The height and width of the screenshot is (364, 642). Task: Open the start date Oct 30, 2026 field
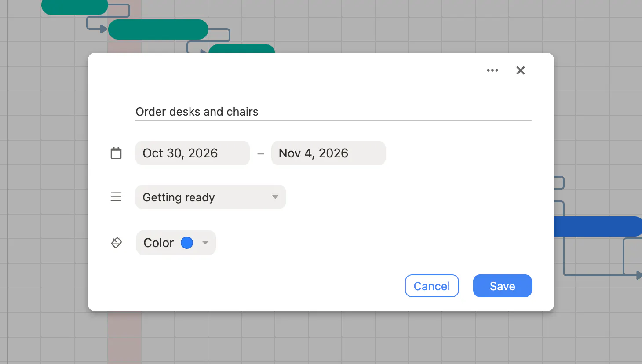tap(193, 153)
